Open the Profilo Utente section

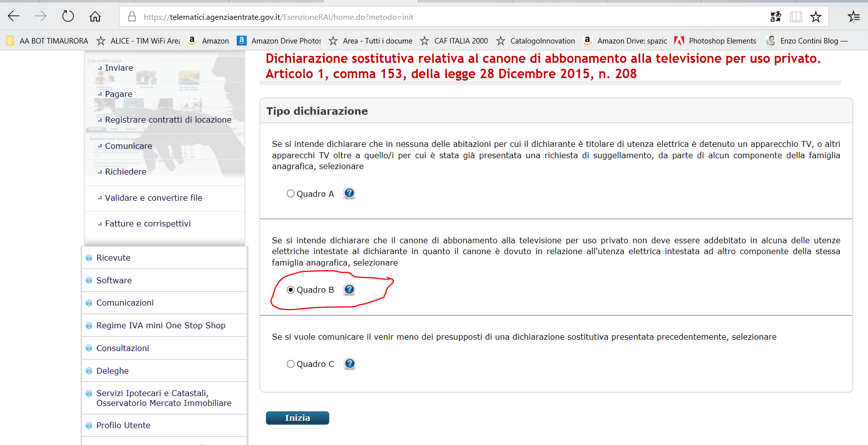tap(123, 425)
